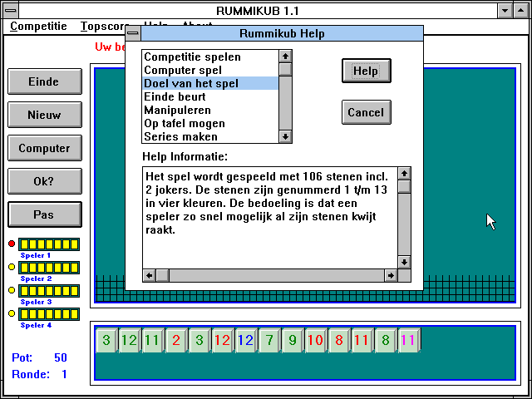This screenshot has width=532, height=399.
Task: Click the topic list scrollbar thumb
Action: click(x=285, y=70)
